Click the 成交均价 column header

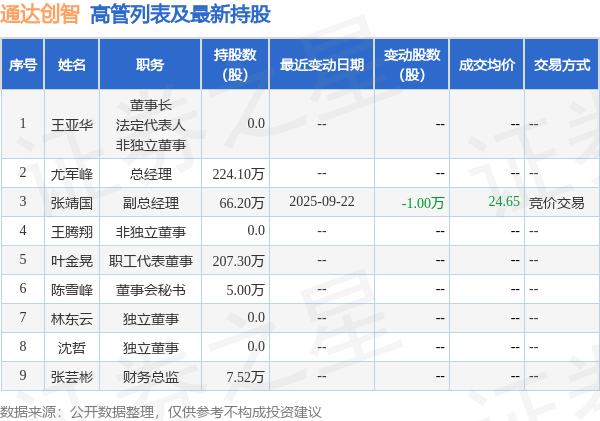tap(486, 64)
